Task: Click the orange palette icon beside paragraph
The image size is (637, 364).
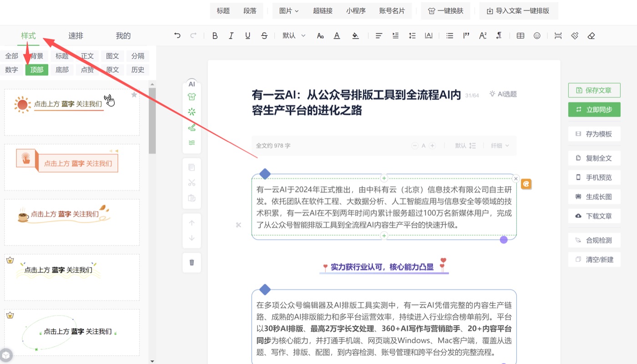Action: [526, 184]
